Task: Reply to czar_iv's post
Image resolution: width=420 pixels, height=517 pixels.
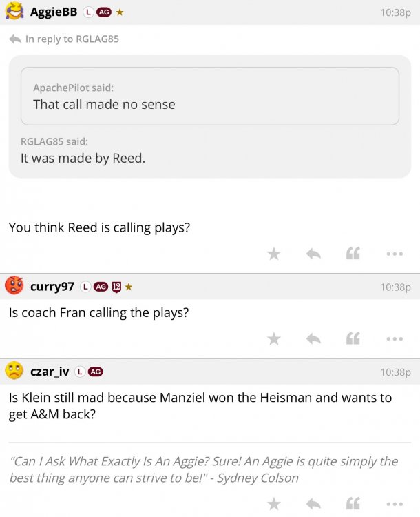Action: coord(313,504)
